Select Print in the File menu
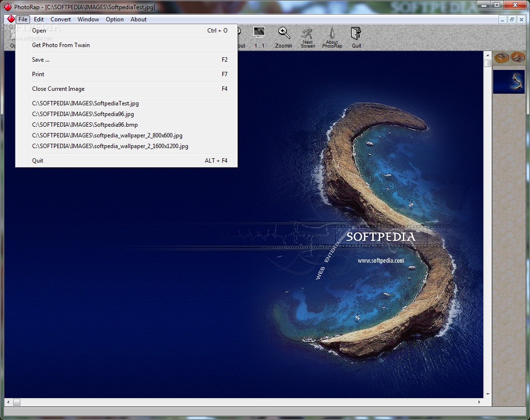 point(126,74)
